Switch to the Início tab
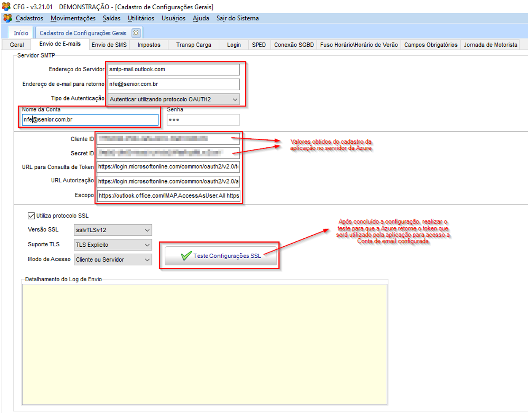Image resolution: width=528 pixels, height=420 pixels. [x=21, y=33]
